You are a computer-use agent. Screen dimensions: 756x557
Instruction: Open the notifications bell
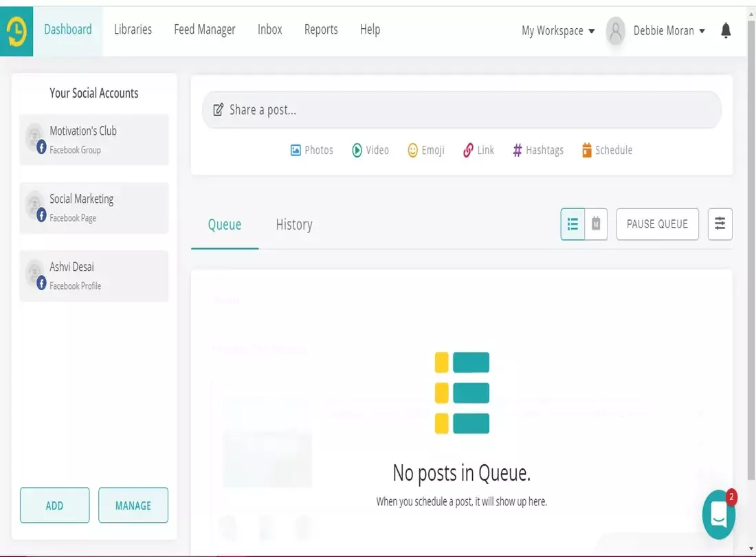pos(726,30)
